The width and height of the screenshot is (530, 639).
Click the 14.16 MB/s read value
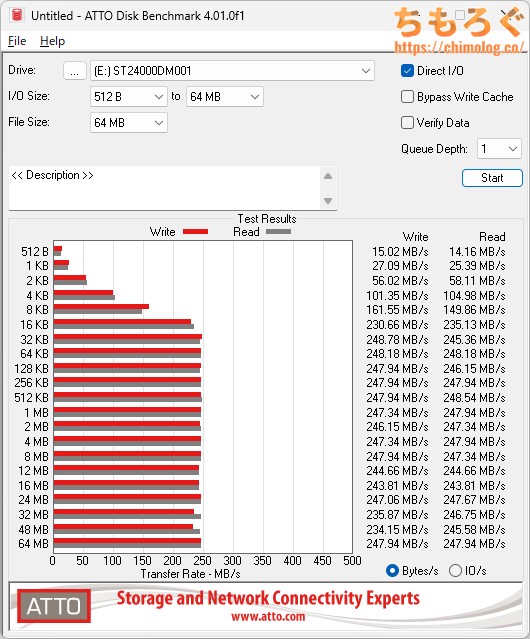coord(477,251)
